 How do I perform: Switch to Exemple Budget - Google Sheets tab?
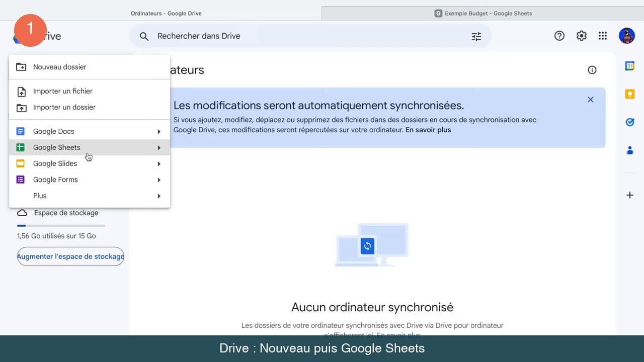coord(483,13)
